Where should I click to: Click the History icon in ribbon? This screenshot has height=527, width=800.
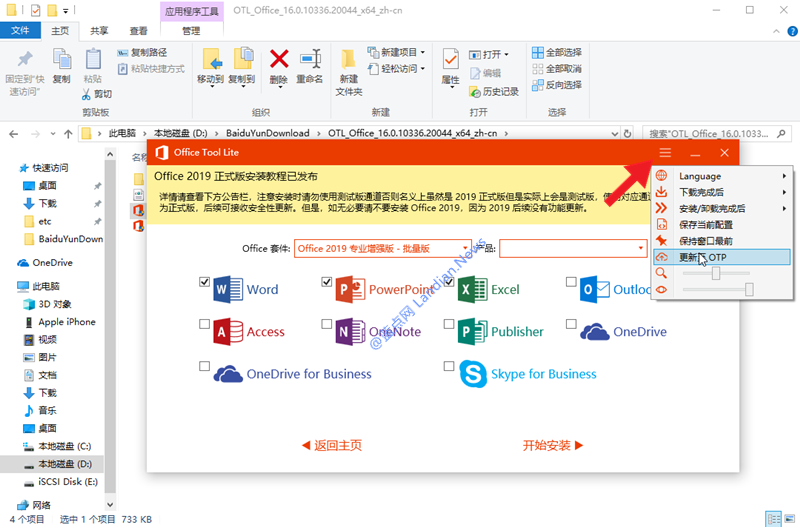click(x=474, y=92)
